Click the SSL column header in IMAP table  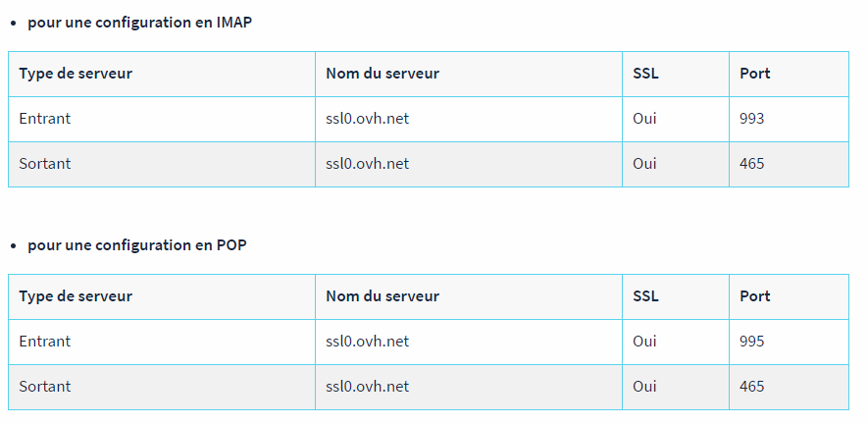click(x=645, y=74)
